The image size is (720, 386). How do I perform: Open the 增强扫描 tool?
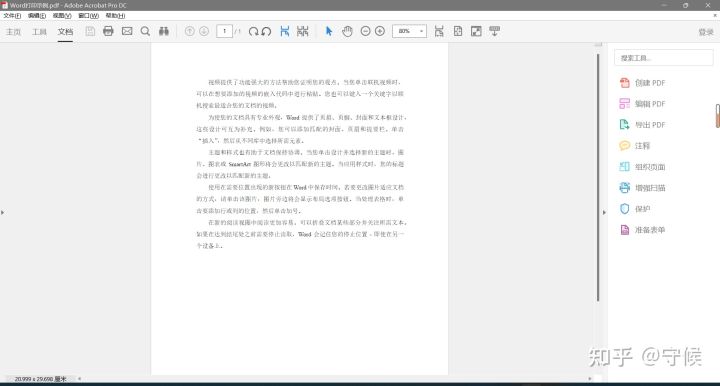point(642,188)
